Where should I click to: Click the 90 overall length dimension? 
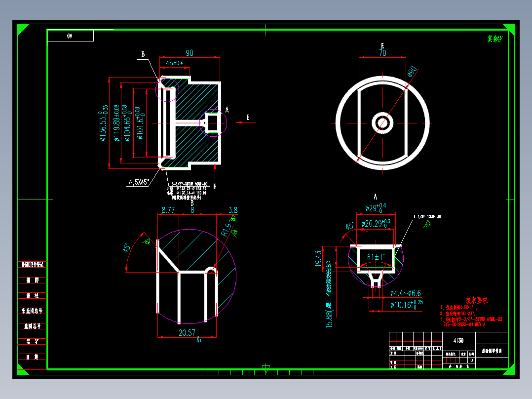(190, 53)
